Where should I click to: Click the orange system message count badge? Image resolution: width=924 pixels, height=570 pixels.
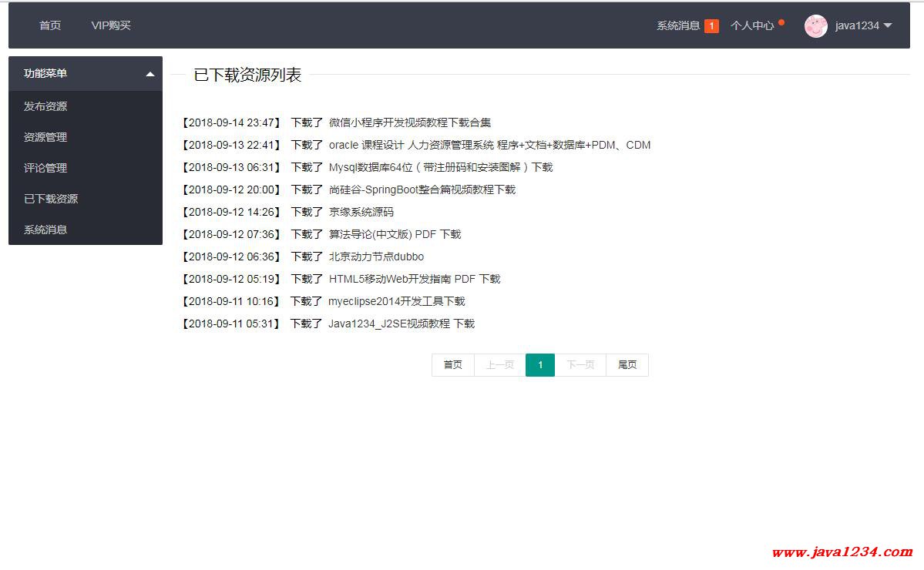[x=711, y=26]
